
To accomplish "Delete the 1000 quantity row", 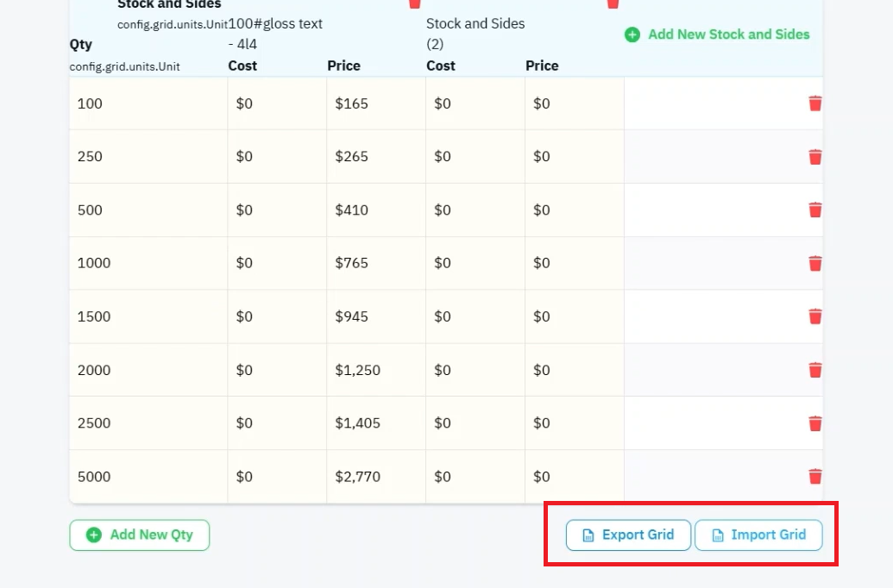I will (815, 263).
